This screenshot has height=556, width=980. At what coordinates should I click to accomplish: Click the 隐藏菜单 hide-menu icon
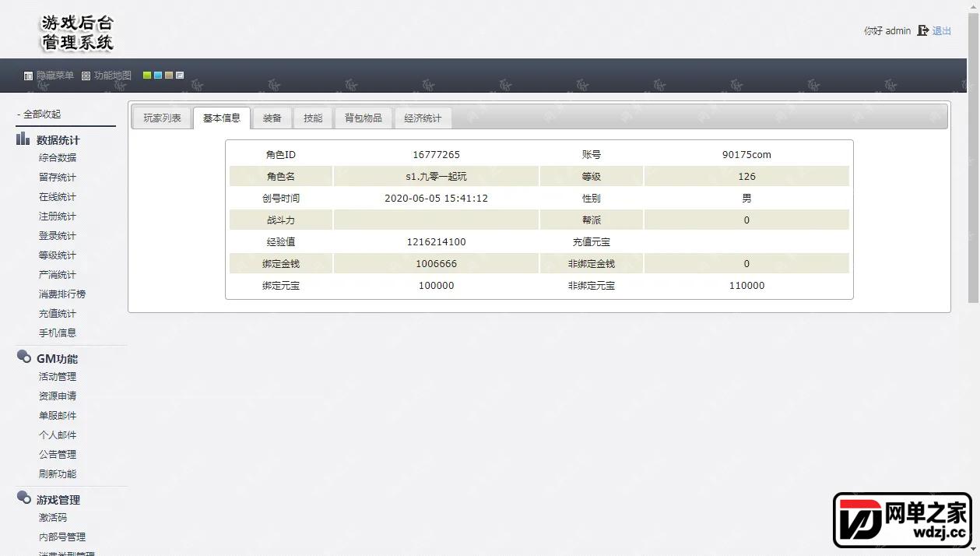pos(28,76)
